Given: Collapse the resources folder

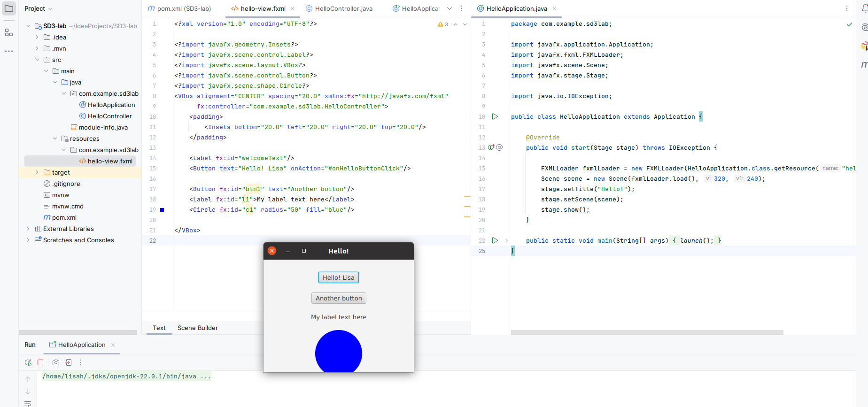Looking at the screenshot, I should (x=55, y=138).
